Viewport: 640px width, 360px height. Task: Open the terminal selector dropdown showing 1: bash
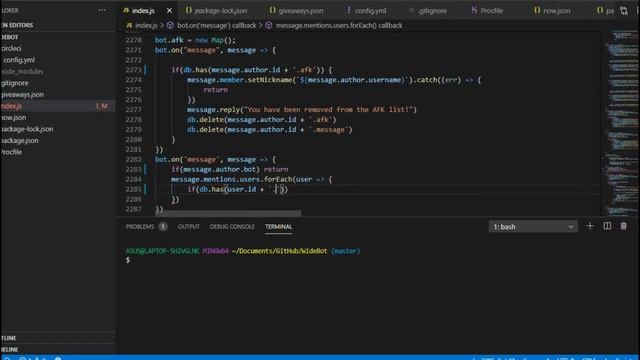pyautogui.click(x=533, y=227)
